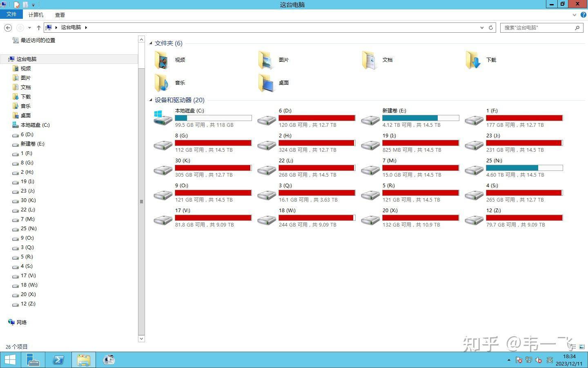Open Server Manager in the taskbar
The width and height of the screenshot is (588, 368).
(x=33, y=360)
